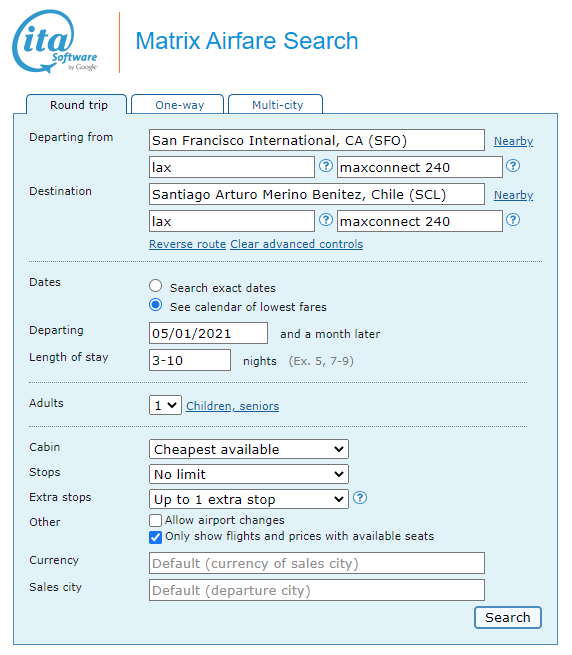Expand the Stops dropdown
The image size is (572, 655).
point(249,474)
